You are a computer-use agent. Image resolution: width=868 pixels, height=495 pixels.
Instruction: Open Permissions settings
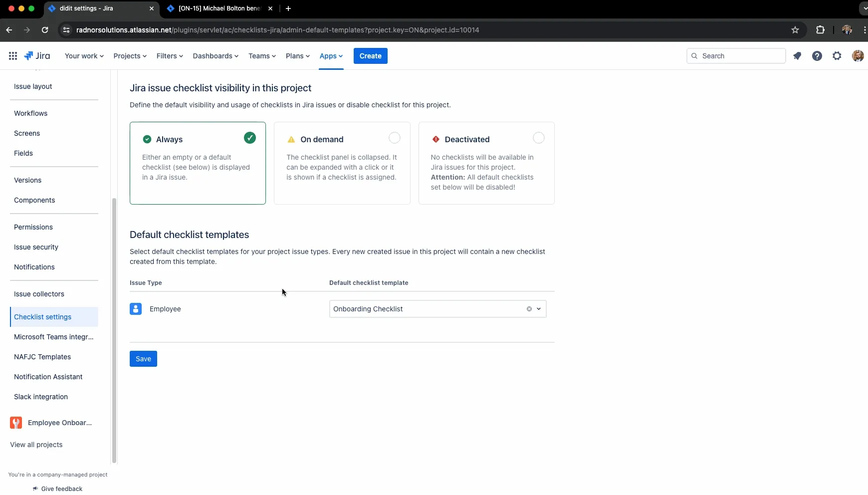tap(33, 227)
